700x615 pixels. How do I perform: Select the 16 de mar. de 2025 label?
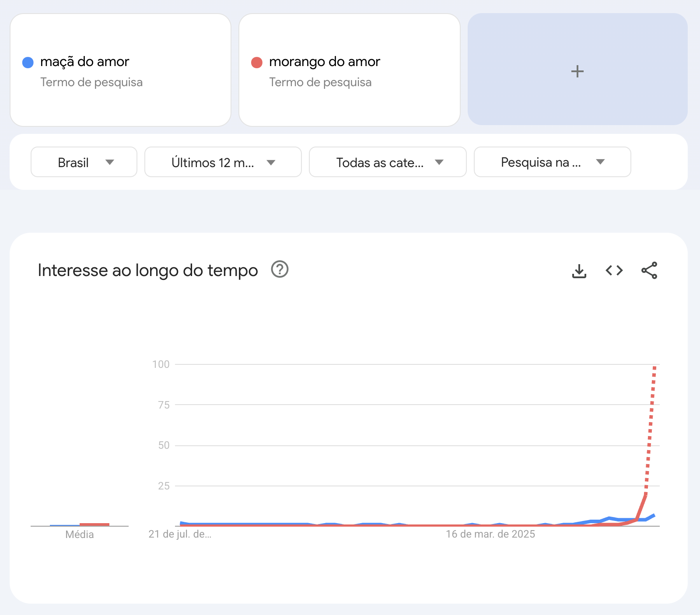click(490, 534)
